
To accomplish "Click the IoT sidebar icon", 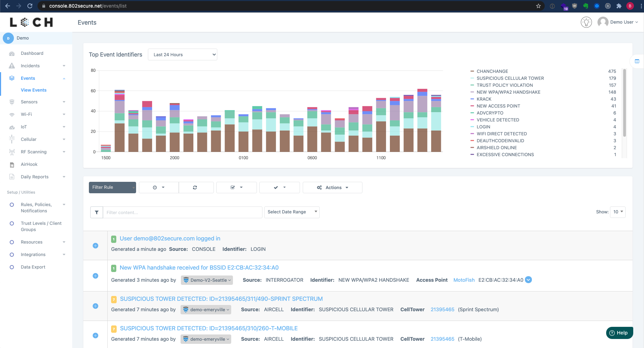I will pyautogui.click(x=12, y=127).
